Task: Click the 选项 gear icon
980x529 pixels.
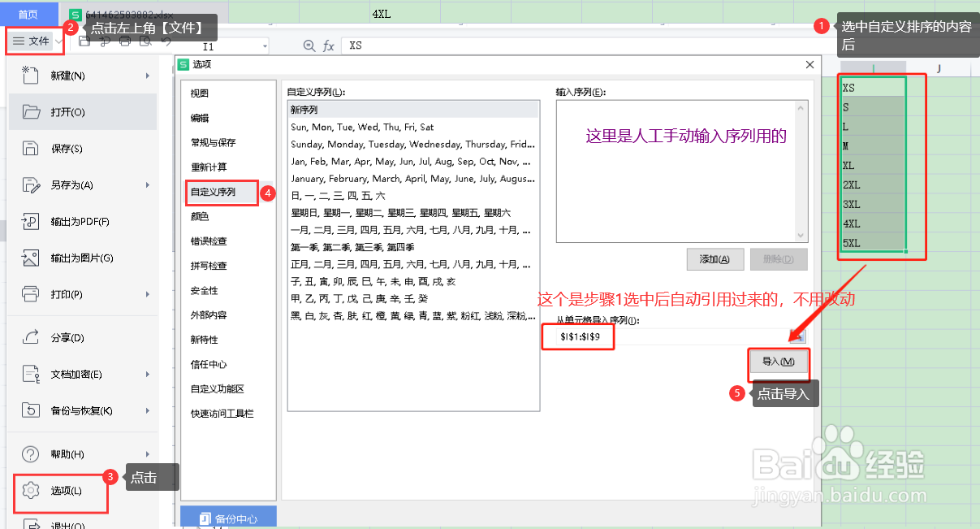Action: click(x=31, y=490)
